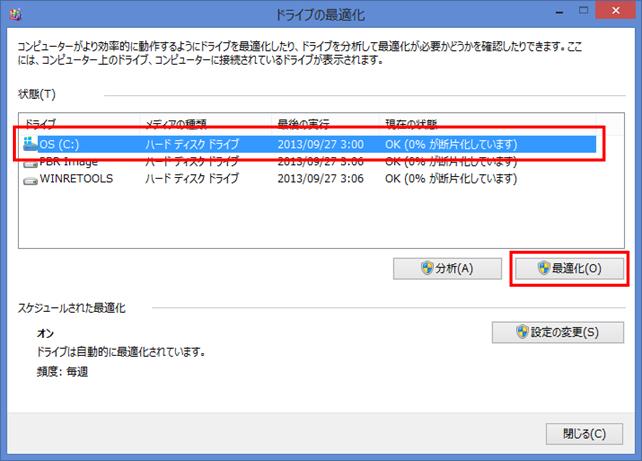Click the 分析(A) analyze button
This screenshot has height=461, width=642.
[447, 269]
